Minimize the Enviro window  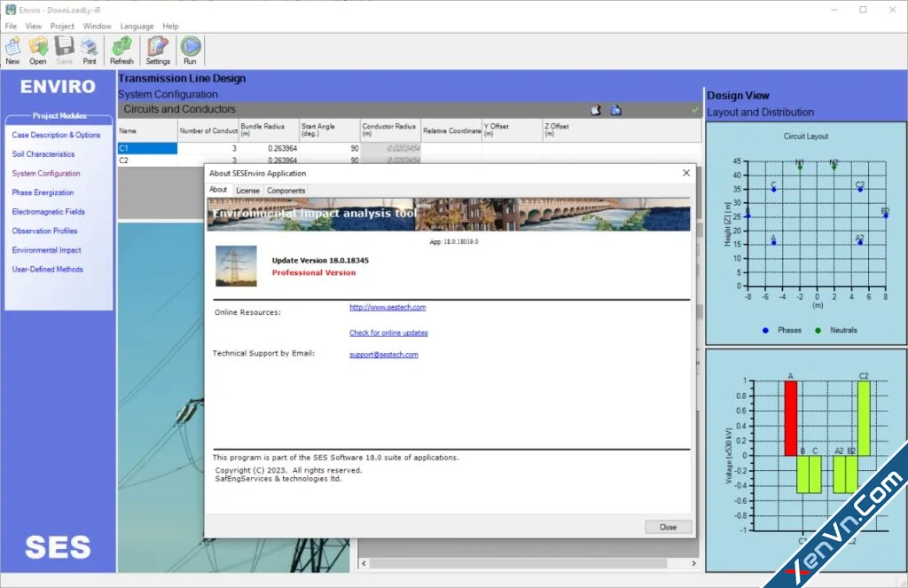(834, 10)
